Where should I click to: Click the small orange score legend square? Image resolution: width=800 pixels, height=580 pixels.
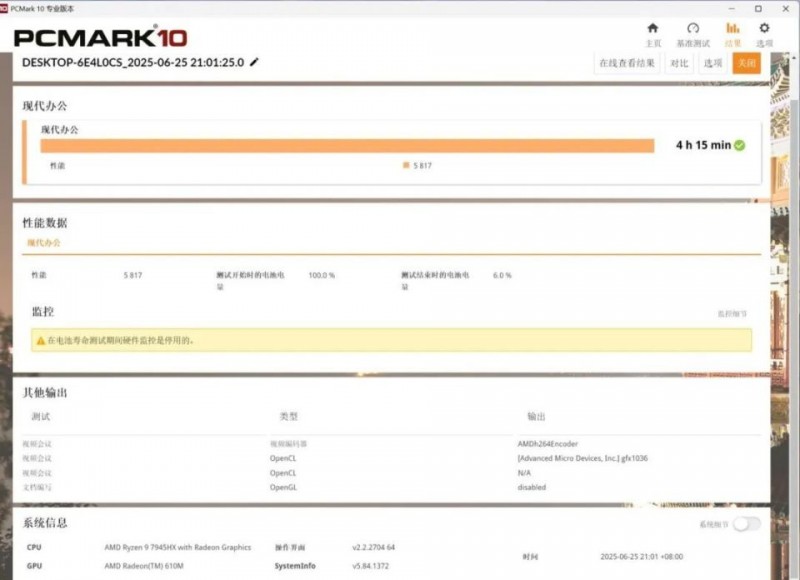[406, 165]
